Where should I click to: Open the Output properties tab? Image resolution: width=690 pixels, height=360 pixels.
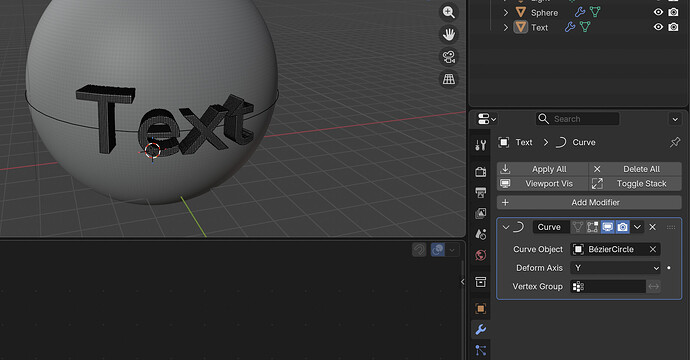pyautogui.click(x=481, y=192)
